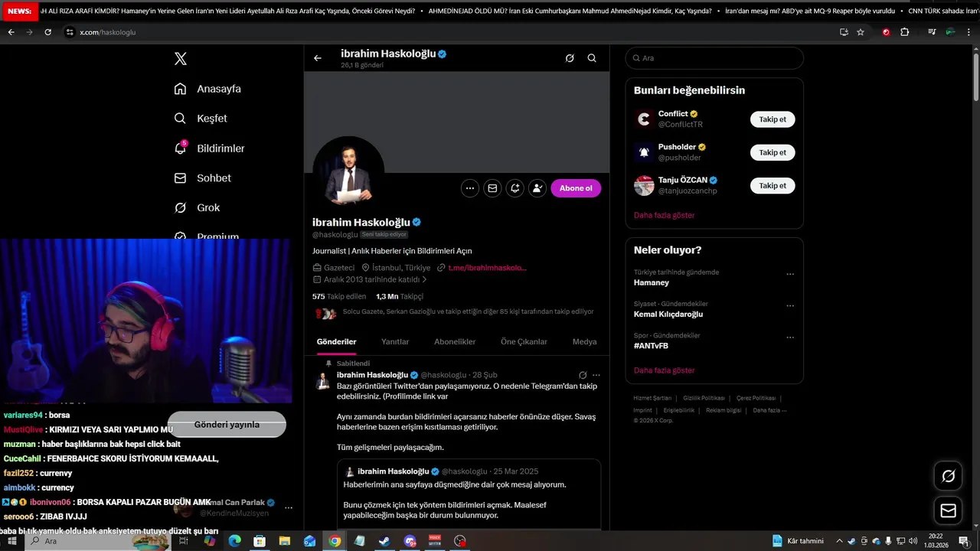Click the browser back arrow
980x551 pixels.
point(11,32)
